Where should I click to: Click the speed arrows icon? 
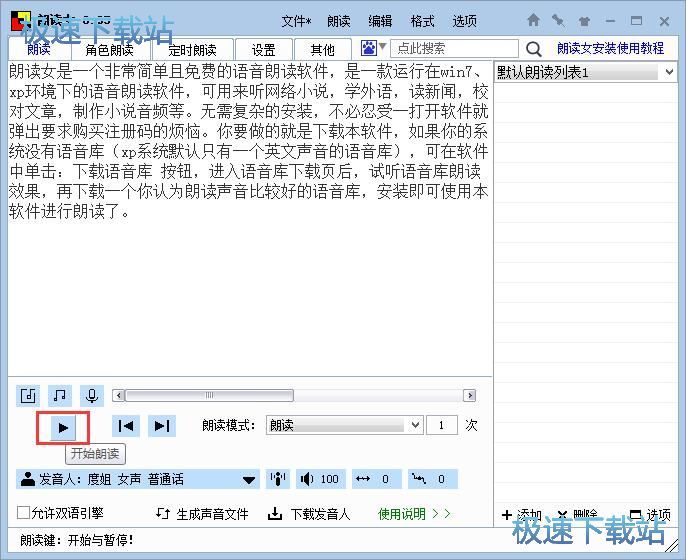point(363,479)
